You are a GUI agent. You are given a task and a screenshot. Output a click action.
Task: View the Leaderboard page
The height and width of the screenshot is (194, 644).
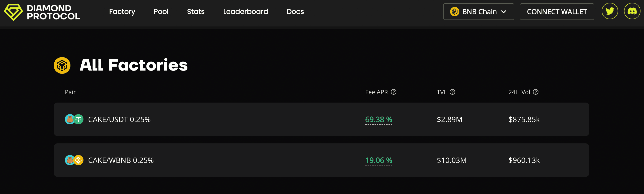(245, 12)
